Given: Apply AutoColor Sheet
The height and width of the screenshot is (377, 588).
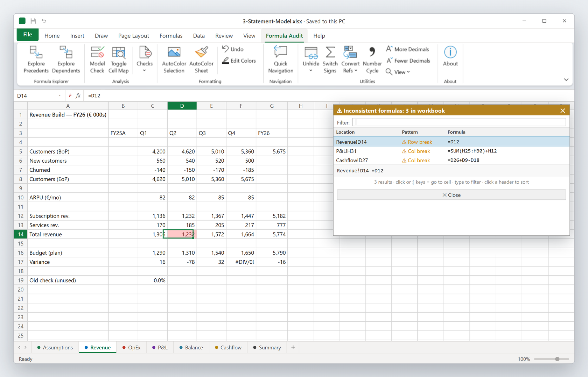Looking at the screenshot, I should click(201, 59).
